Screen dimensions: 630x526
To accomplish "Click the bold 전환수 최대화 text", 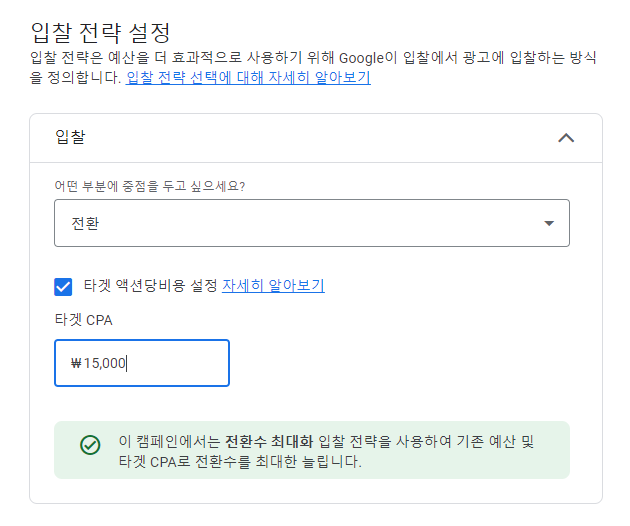I will tap(269, 441).
